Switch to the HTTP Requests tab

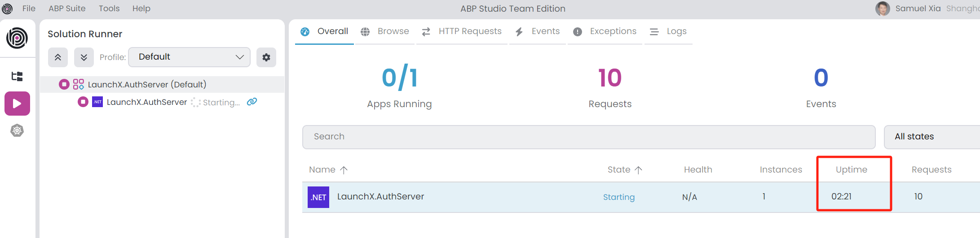click(462, 31)
